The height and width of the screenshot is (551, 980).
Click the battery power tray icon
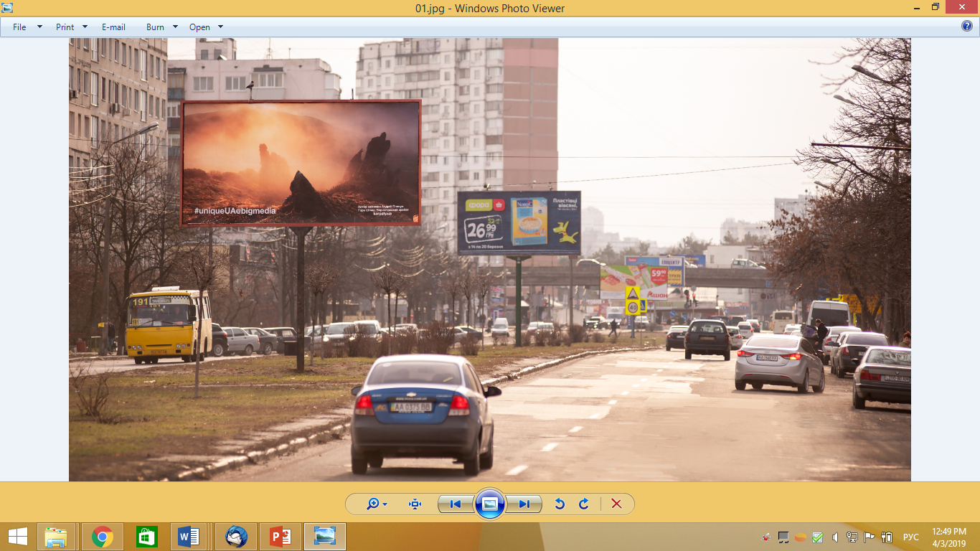(x=887, y=537)
